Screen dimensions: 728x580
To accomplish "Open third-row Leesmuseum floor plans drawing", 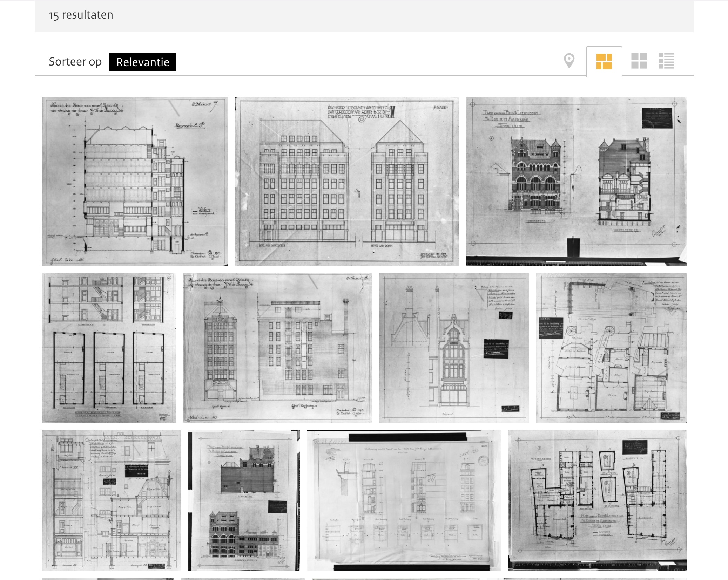I will pyautogui.click(x=598, y=500).
